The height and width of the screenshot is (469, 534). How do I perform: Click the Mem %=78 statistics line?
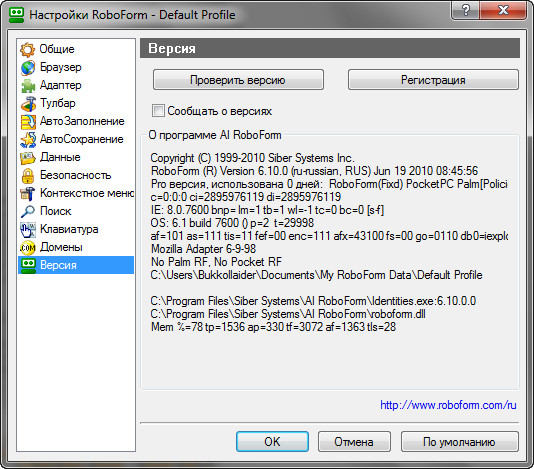pyautogui.click(x=273, y=327)
